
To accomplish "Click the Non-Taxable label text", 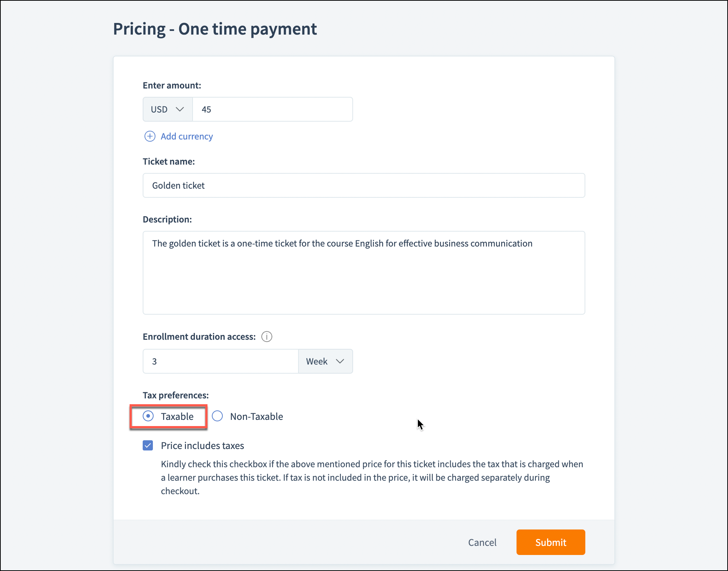I will (257, 416).
